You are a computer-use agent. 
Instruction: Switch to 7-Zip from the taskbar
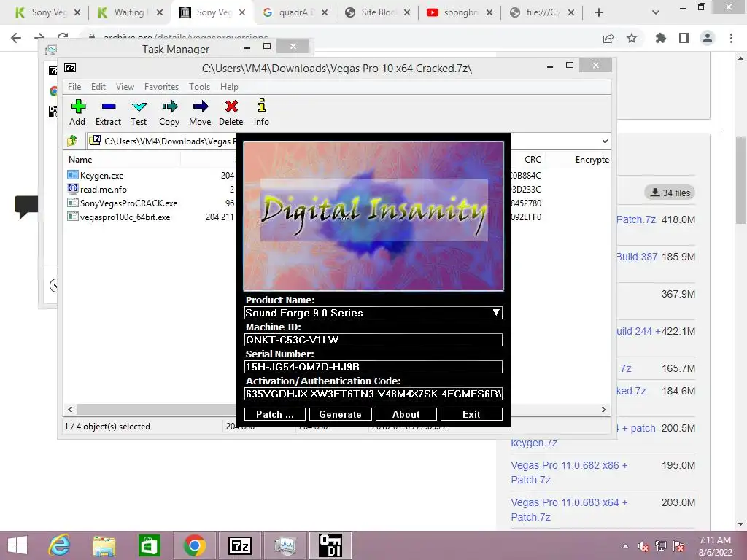240,545
